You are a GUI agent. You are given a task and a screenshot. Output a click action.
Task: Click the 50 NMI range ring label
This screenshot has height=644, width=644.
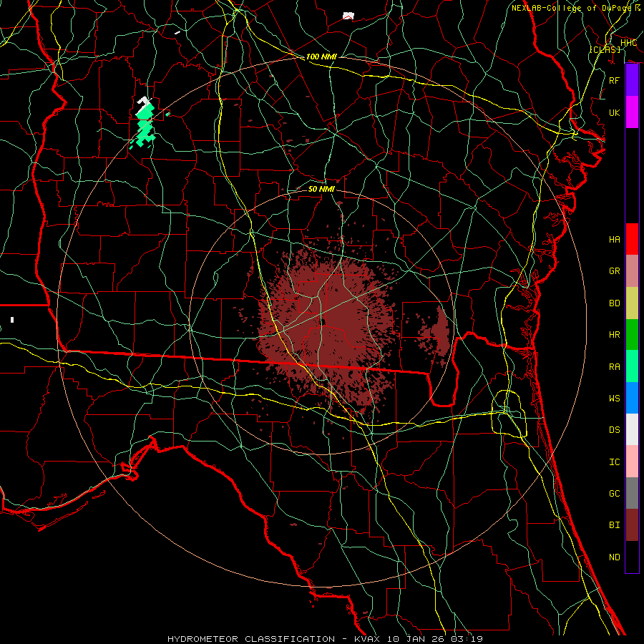[321, 189]
